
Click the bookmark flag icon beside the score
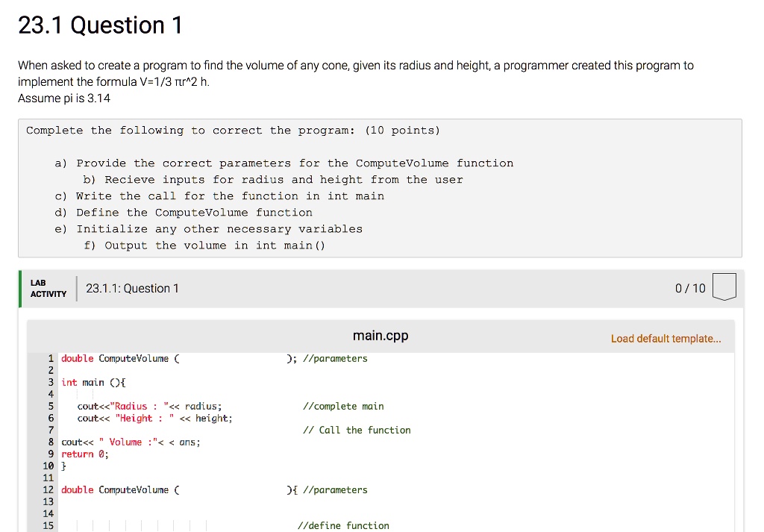(724, 287)
